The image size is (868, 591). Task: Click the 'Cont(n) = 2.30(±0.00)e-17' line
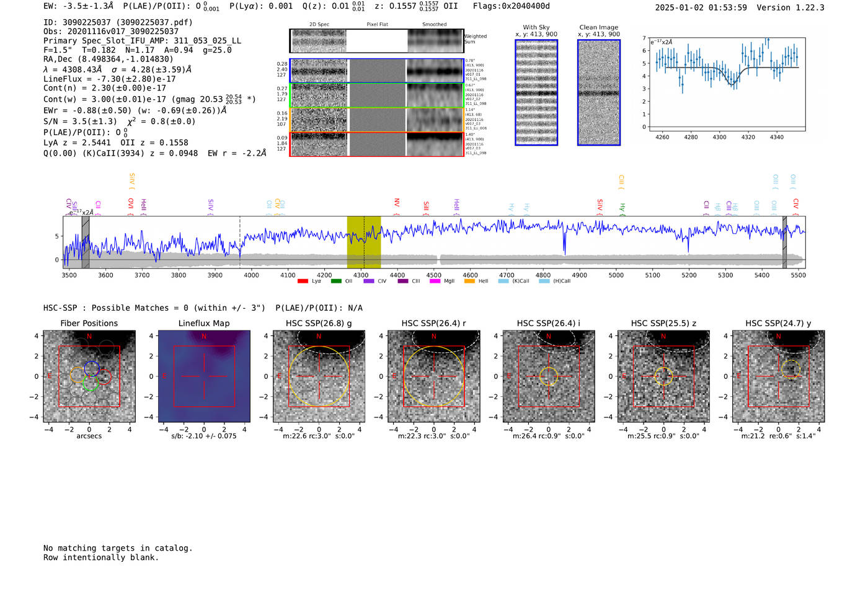105,88
